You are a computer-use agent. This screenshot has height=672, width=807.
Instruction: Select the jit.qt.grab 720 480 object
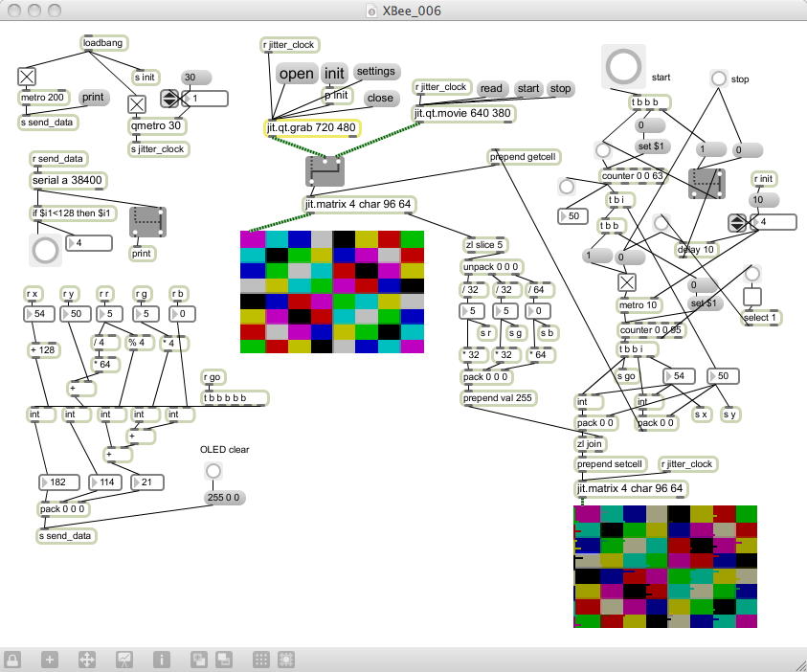click(312, 127)
